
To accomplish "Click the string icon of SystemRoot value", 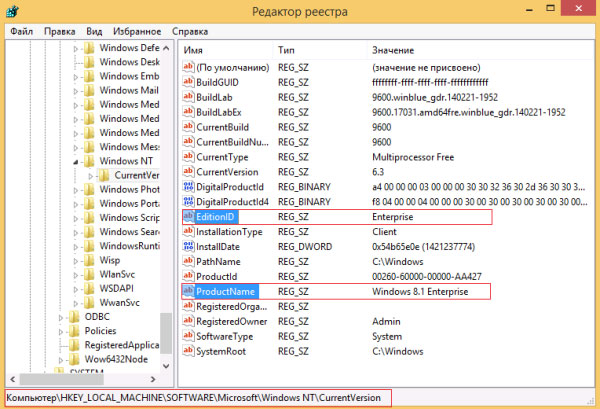I will 188,351.
